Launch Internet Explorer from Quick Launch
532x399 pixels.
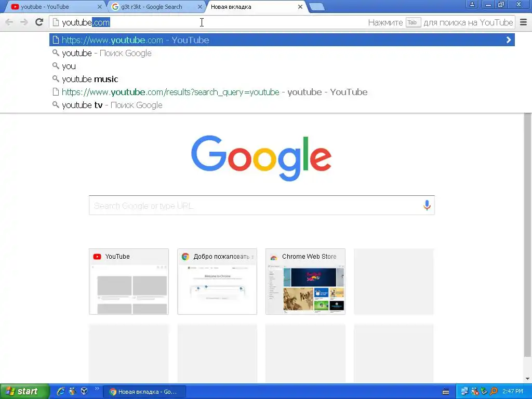click(61, 391)
